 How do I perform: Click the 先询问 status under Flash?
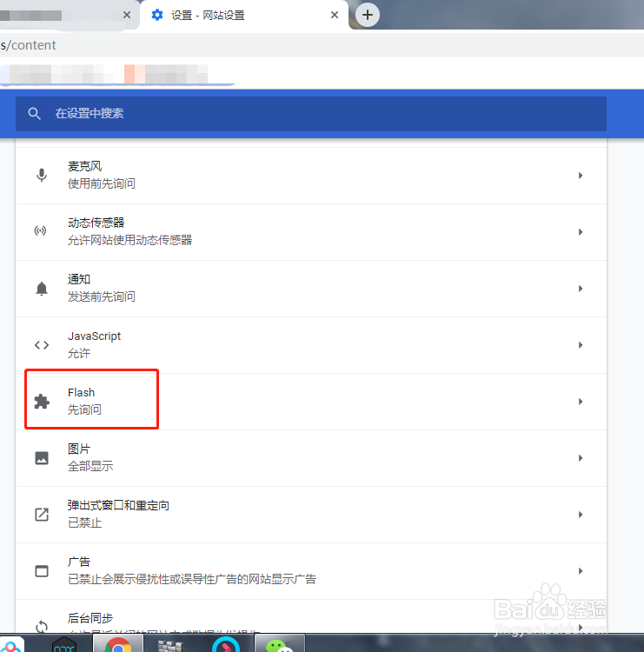click(x=85, y=410)
